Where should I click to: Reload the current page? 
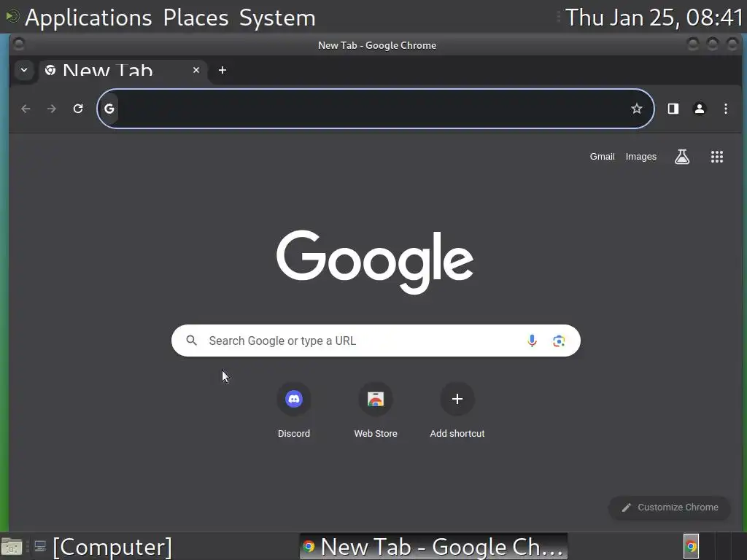78,109
